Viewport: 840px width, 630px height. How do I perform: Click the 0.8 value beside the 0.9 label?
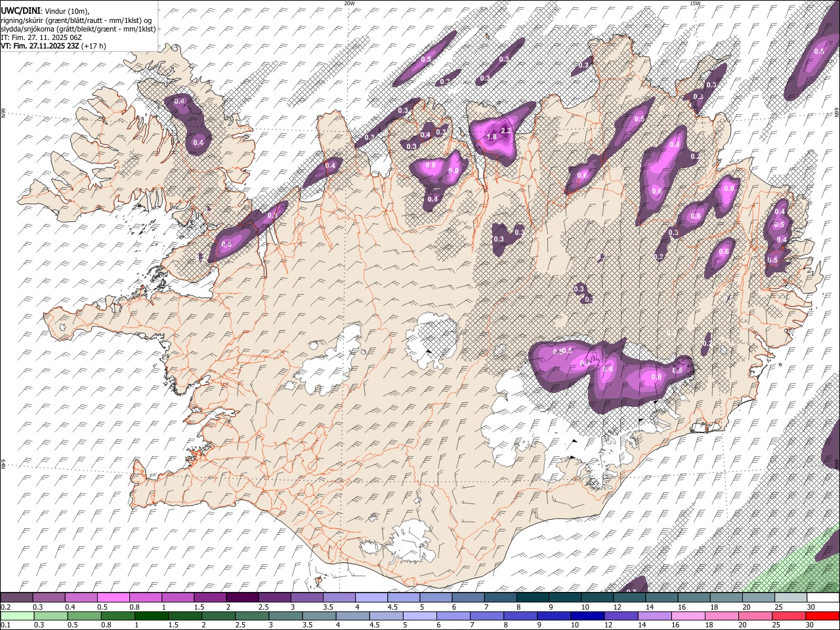click(x=430, y=165)
